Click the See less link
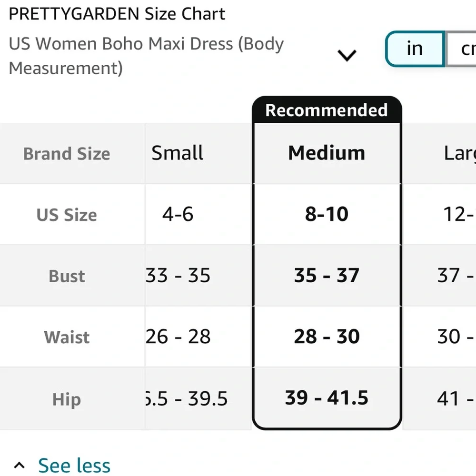476x476 pixels. tap(74, 465)
